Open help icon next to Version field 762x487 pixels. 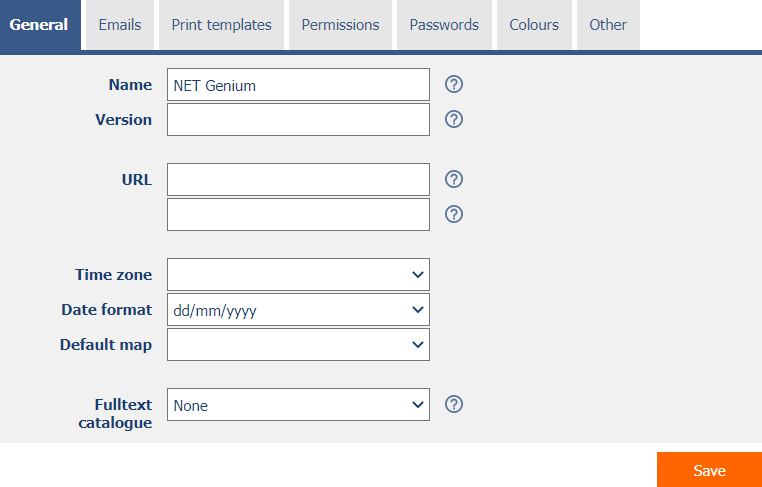[453, 120]
